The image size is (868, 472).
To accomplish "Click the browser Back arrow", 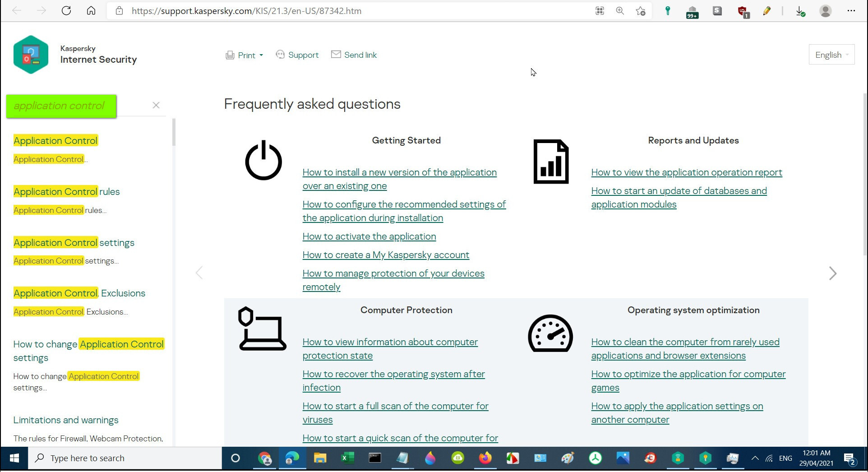I will coord(17,11).
